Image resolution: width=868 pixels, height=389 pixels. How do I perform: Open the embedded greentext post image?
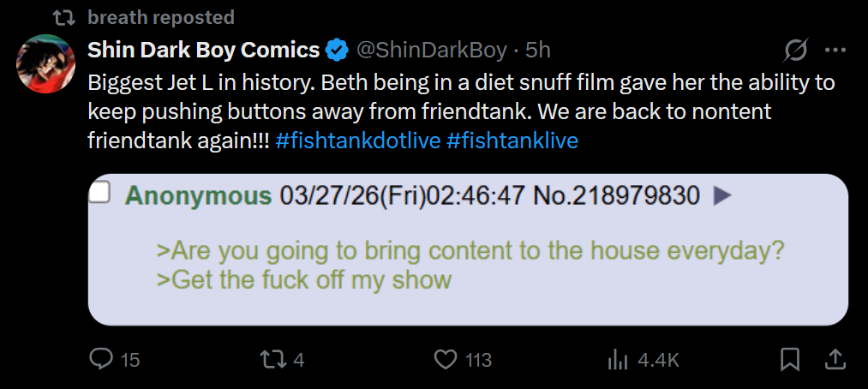(x=468, y=249)
